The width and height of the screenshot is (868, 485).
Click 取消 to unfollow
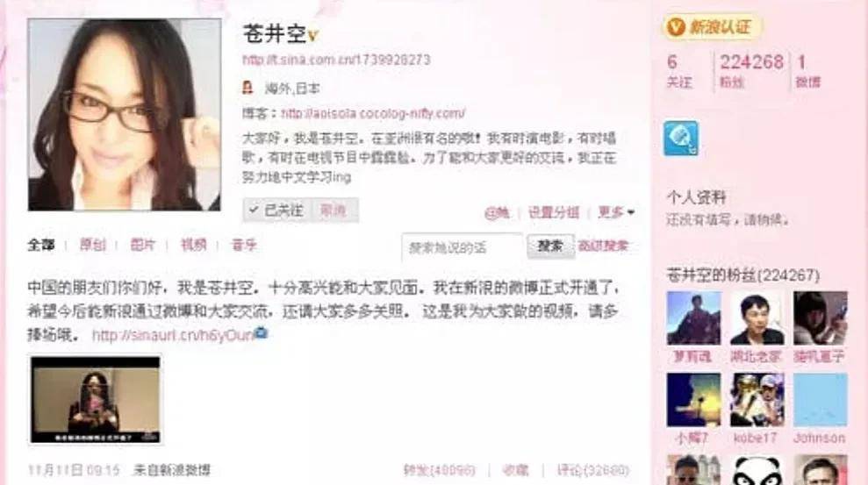pos(334,210)
